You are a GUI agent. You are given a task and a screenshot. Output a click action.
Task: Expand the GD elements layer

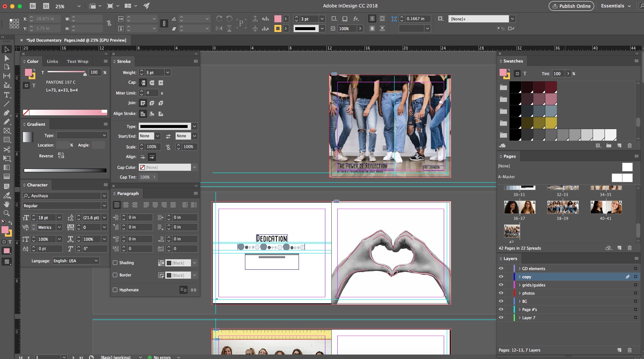(x=520, y=269)
